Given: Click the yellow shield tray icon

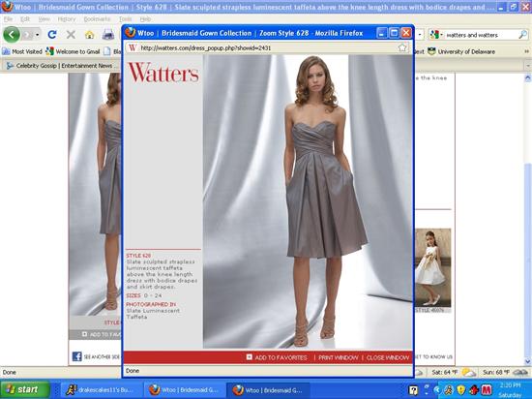Looking at the screenshot, I should (x=461, y=390).
